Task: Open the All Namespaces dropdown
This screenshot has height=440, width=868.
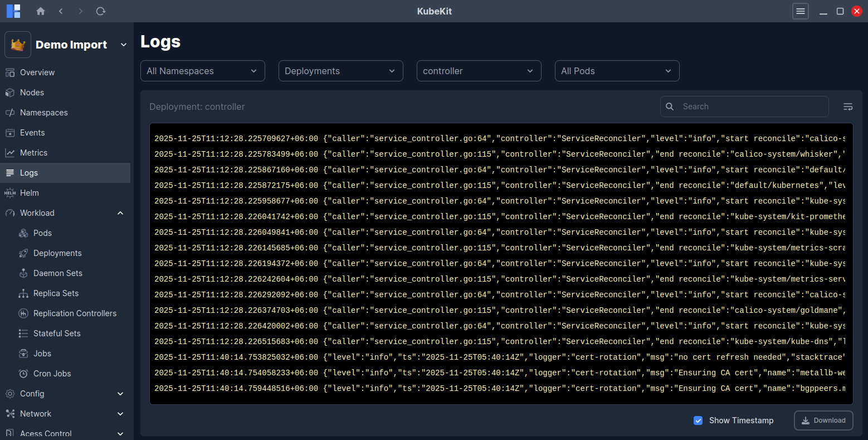Action: pyautogui.click(x=202, y=71)
